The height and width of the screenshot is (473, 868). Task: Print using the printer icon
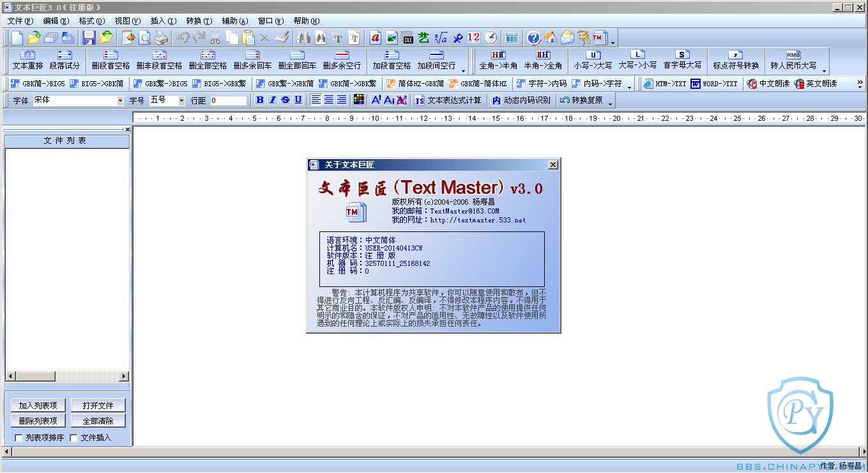[x=160, y=38]
